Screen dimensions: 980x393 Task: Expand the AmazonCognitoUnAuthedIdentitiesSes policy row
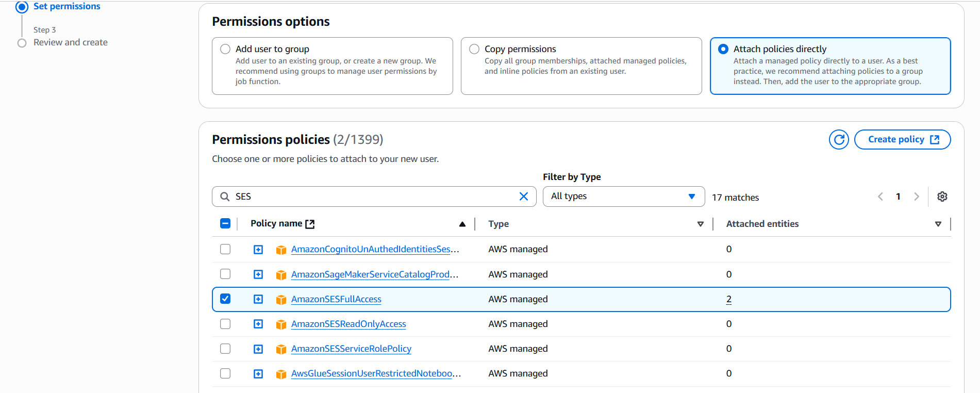coord(258,250)
